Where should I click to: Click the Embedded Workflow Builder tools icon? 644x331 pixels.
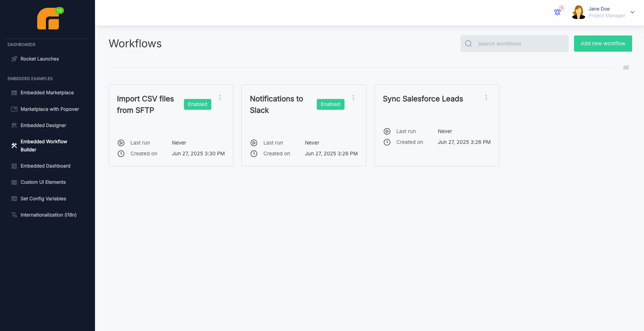tap(14, 146)
